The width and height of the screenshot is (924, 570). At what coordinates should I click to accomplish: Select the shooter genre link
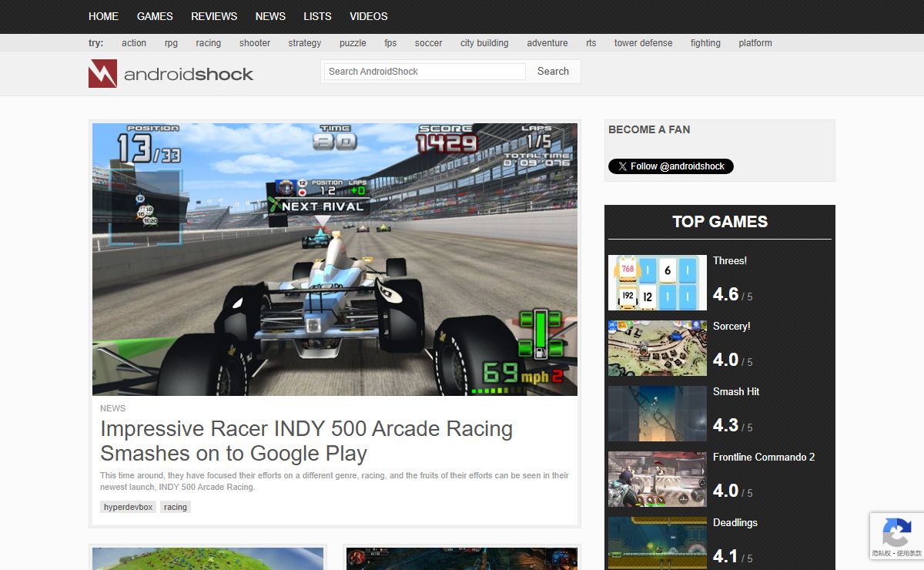[255, 43]
